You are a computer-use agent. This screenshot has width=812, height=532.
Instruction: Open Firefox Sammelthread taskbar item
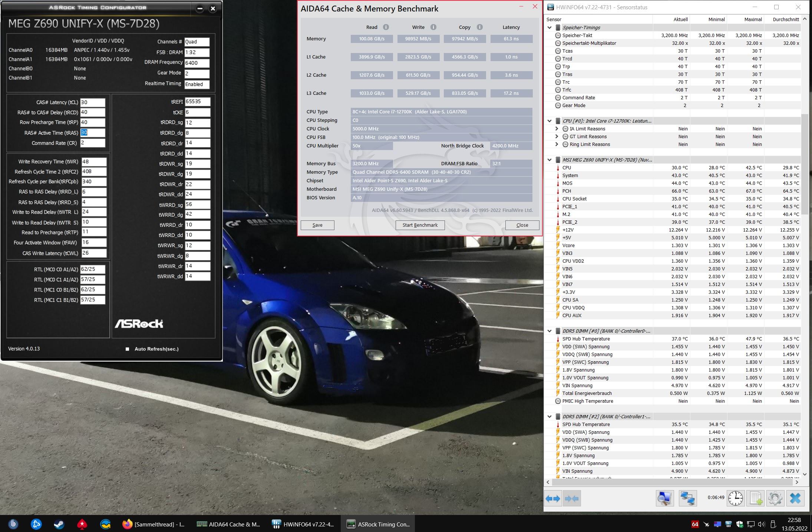coord(154,524)
